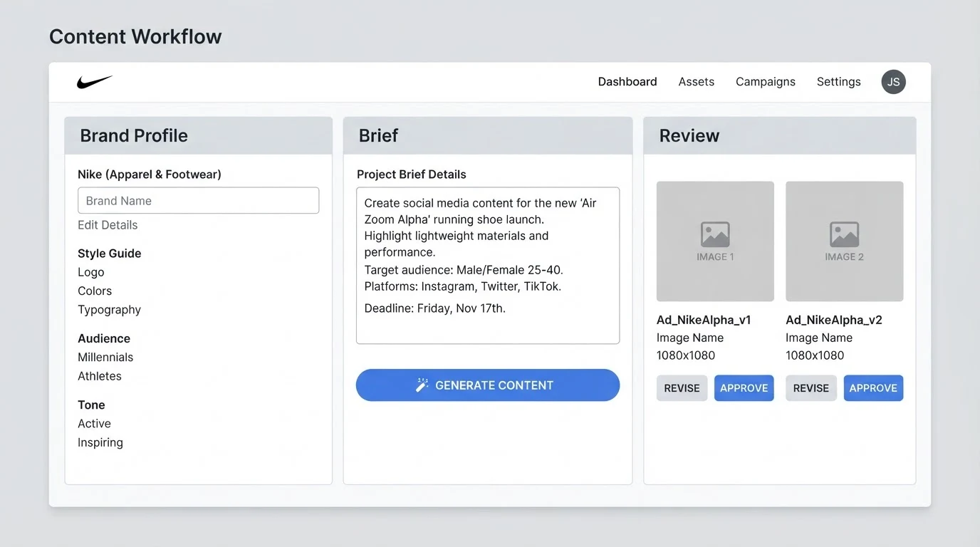The width and height of the screenshot is (980, 547).
Task: Click the magic wand icon in Generate Content
Action: (x=422, y=385)
